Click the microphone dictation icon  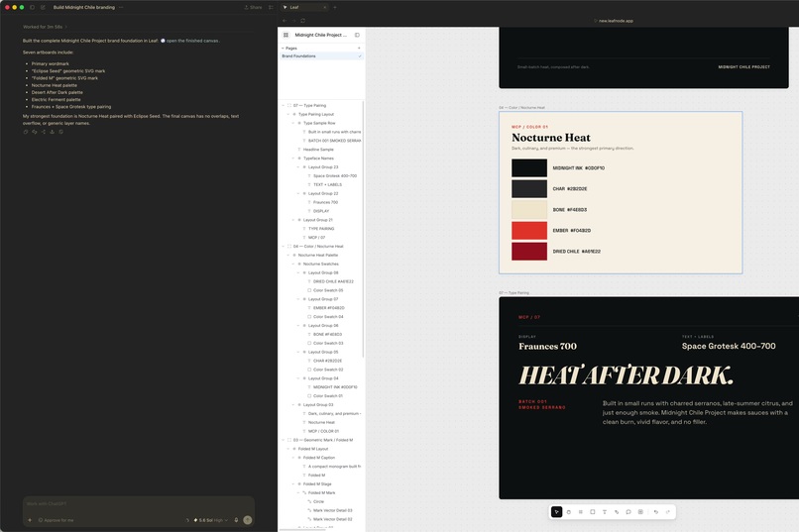click(x=236, y=520)
